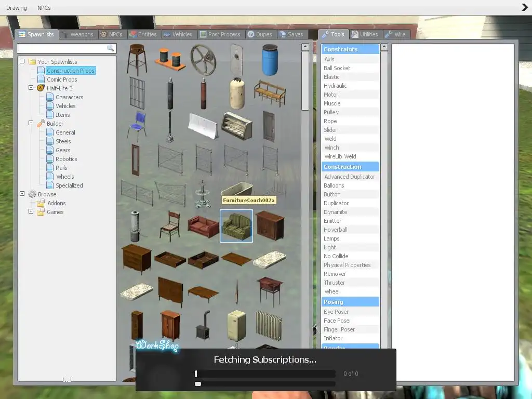Spawn the blue plastic barrel prop
This screenshot has height=399, width=532.
pyautogui.click(x=270, y=60)
